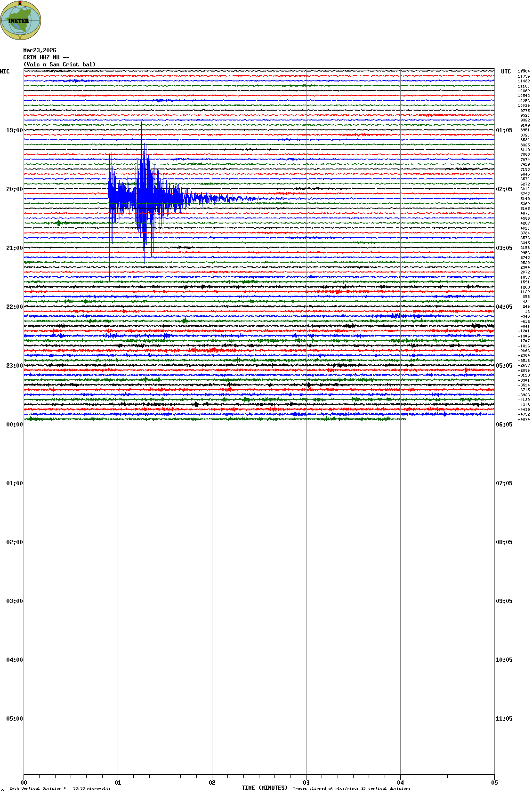Click the Mar23,2026 date label
Viewport: 532px width, 795px height.
point(40,50)
